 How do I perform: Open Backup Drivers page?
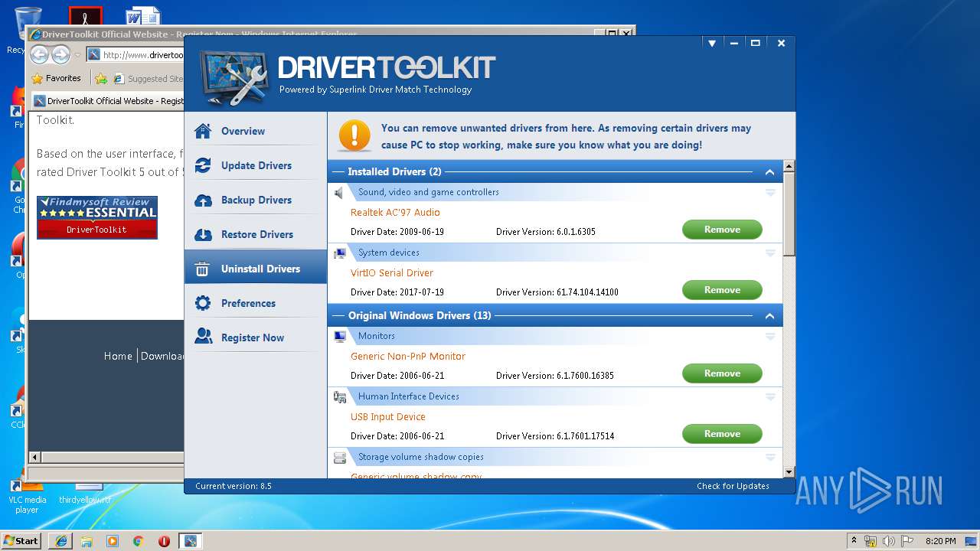point(255,200)
